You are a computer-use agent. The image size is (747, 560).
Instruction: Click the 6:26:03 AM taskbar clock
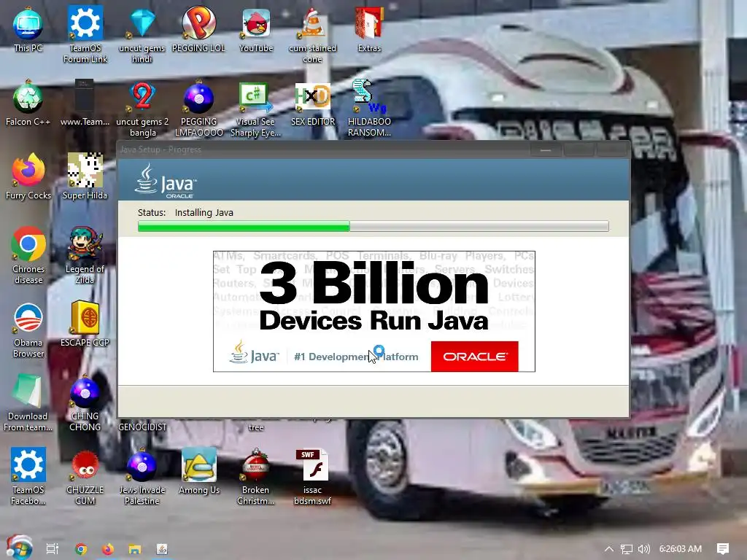(681, 549)
